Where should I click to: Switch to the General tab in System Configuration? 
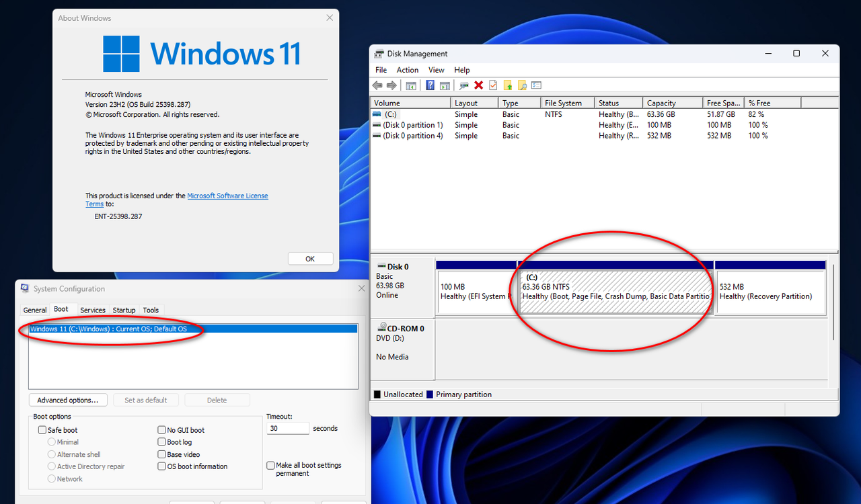pos(35,310)
